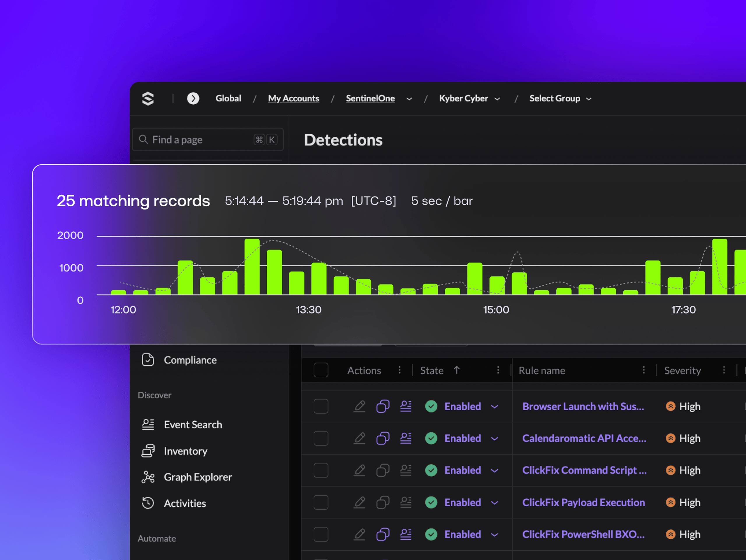746x560 pixels.
Task: Check the Browser Launch rule row checkbox
Action: (321, 406)
